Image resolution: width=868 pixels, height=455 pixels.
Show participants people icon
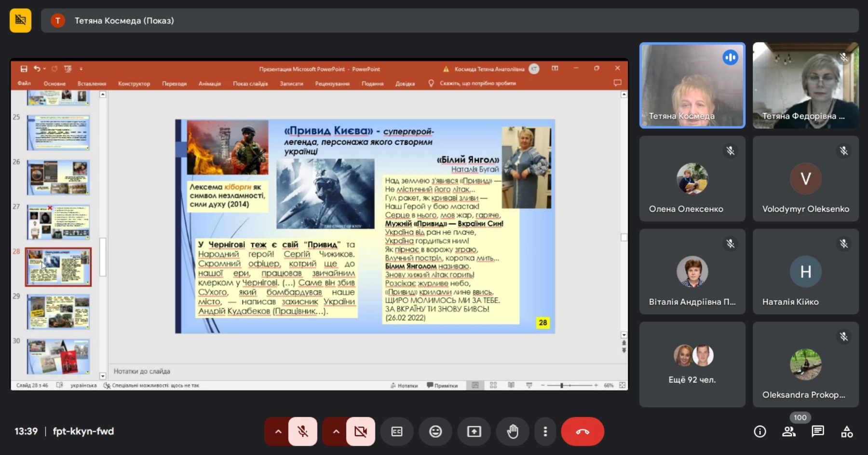pyautogui.click(x=789, y=431)
